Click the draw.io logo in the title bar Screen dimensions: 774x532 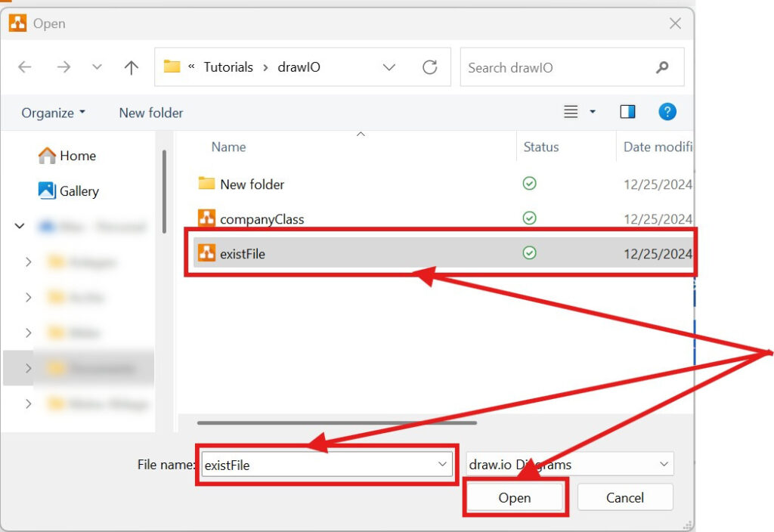pos(18,23)
